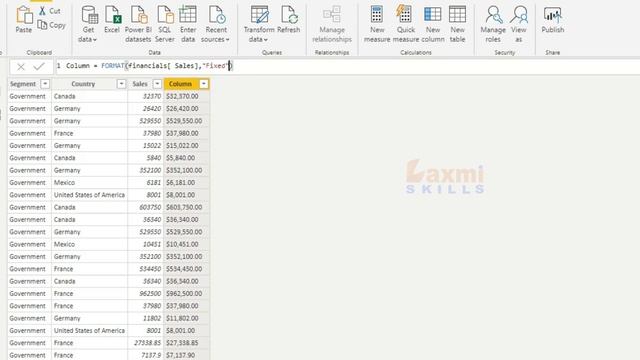640x360 pixels.
Task: Select the Country column header
Action: (x=83, y=84)
